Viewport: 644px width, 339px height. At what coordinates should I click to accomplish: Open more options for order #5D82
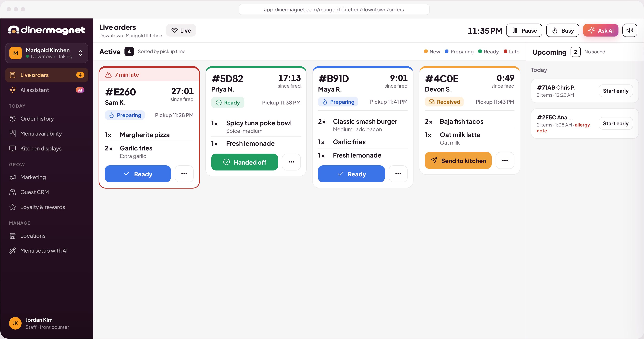(291, 162)
